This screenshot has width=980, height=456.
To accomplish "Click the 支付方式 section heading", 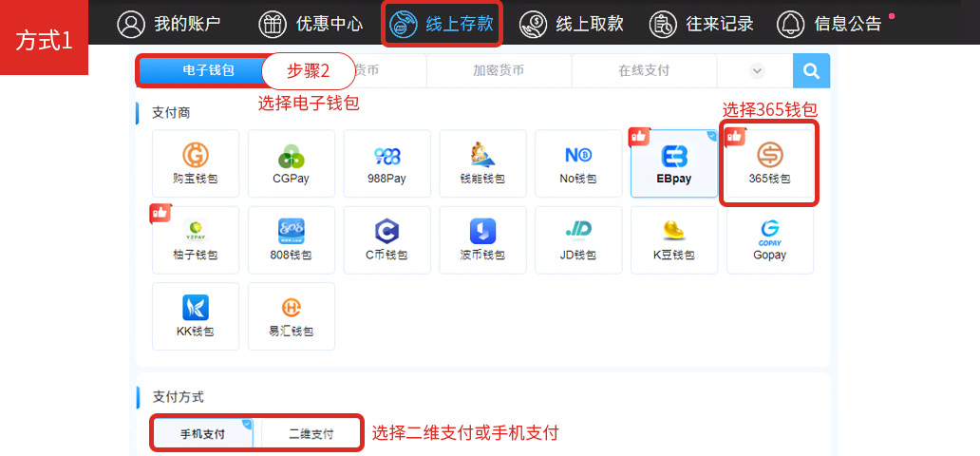I will point(179,397).
